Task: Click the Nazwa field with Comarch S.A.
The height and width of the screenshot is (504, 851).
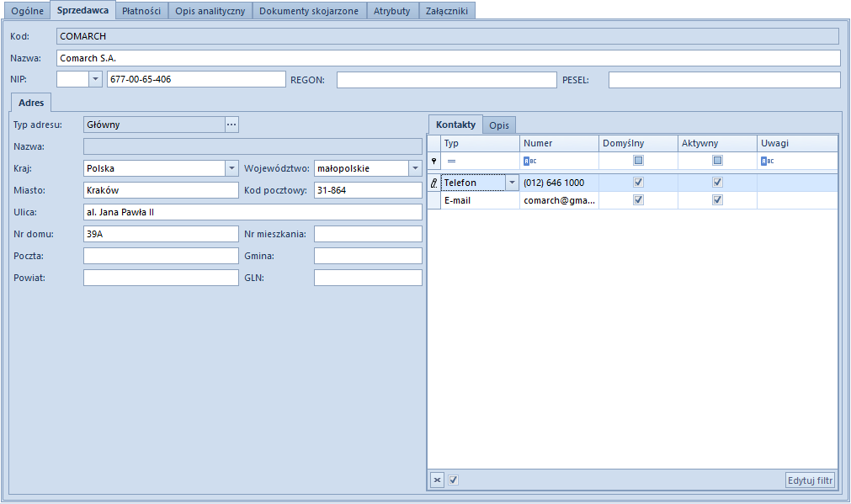Action: point(449,58)
